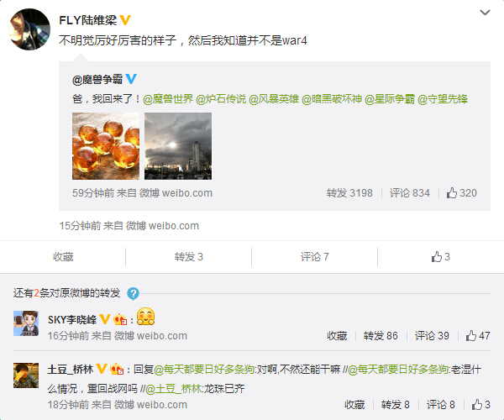The width and height of the screenshot is (504, 420).
Task: Click the blue verified badge beside 魔兽争霸
Action: click(x=131, y=79)
